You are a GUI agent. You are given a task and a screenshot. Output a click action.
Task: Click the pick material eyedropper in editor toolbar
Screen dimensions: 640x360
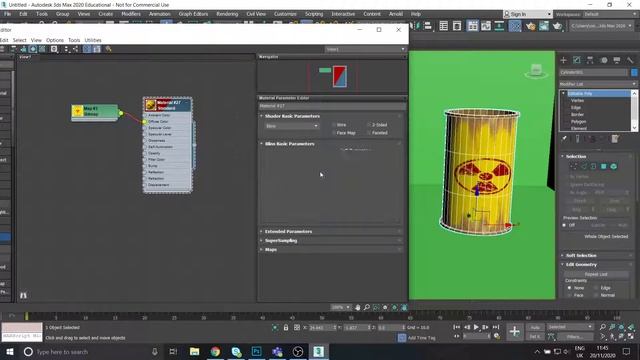point(108,49)
